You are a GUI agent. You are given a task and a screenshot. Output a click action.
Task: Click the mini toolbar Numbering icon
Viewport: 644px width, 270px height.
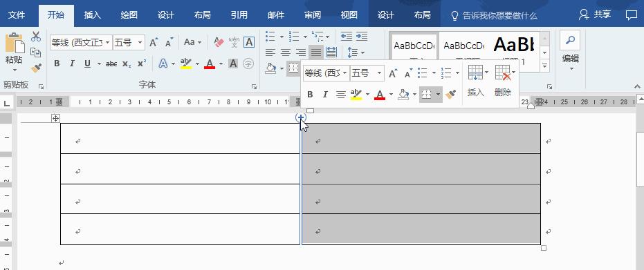(446, 73)
